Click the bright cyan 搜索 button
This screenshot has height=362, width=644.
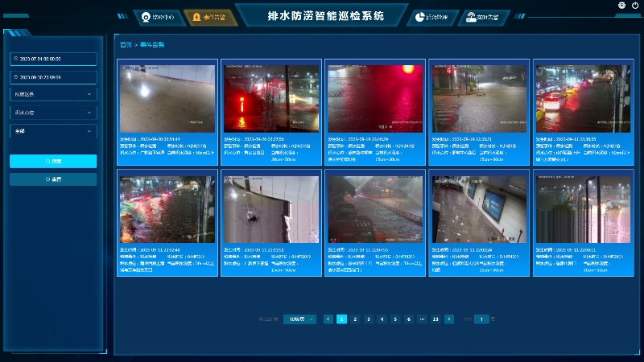point(53,162)
